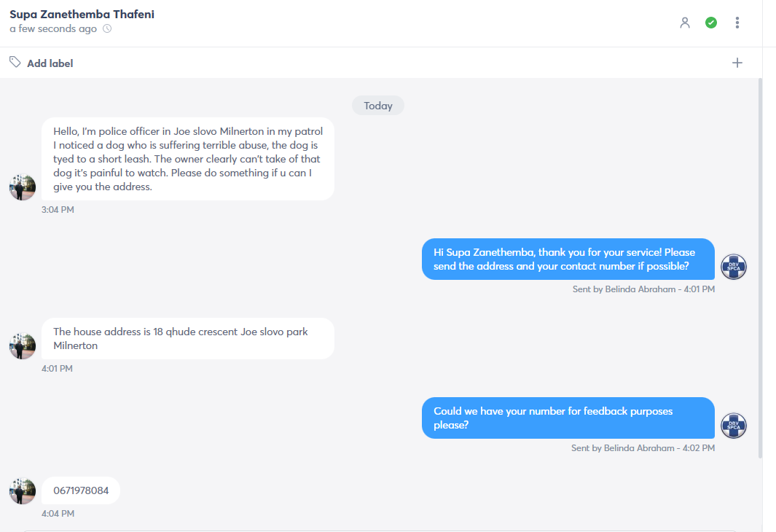776x532 pixels.
Task: Toggle the green resolved checkmark
Action: pos(711,23)
